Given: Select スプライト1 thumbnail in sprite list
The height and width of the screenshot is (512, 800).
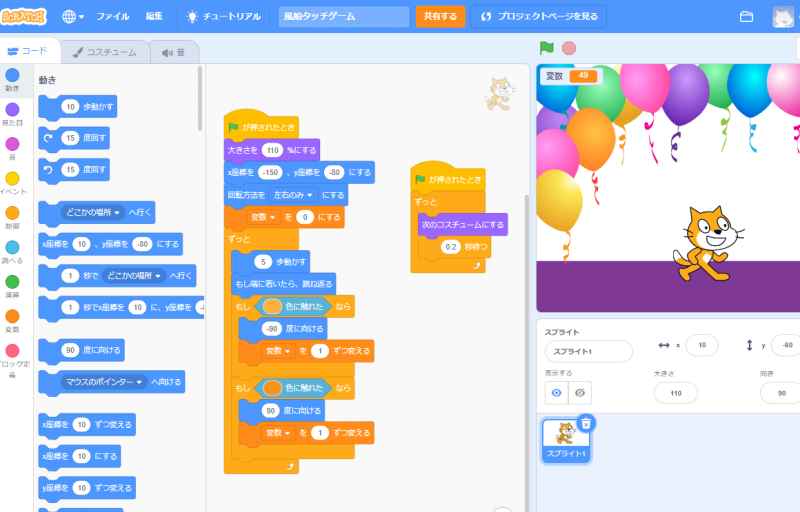Looking at the screenshot, I should tap(566, 441).
